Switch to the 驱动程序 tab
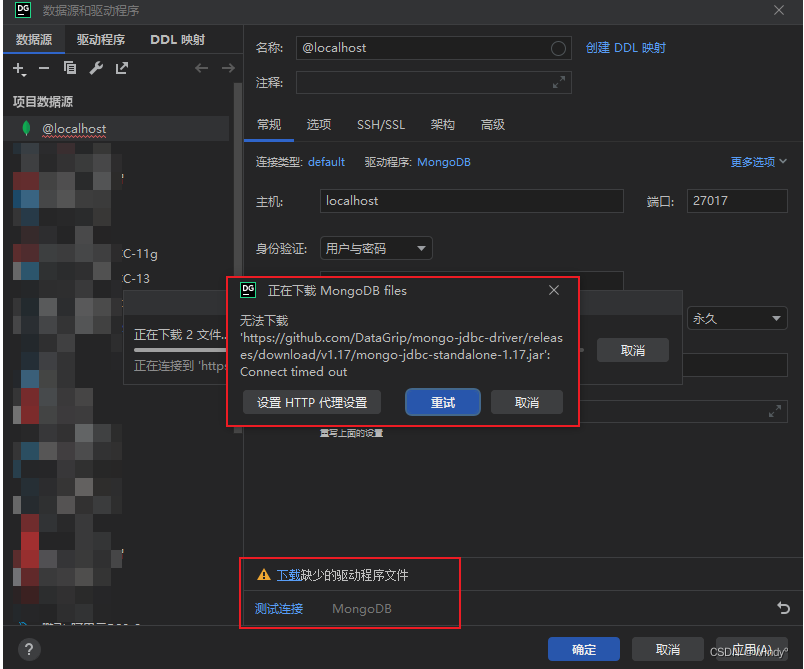The image size is (804, 669). click(101, 39)
